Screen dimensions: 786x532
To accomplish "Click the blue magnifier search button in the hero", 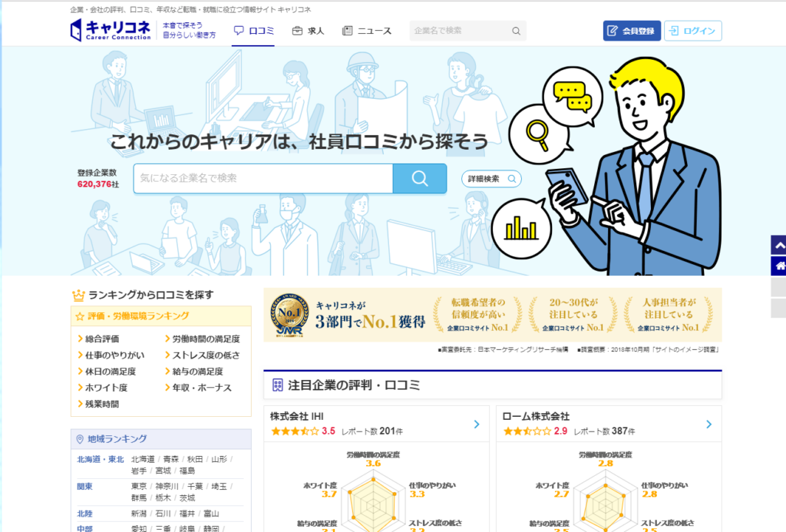I will pos(419,177).
